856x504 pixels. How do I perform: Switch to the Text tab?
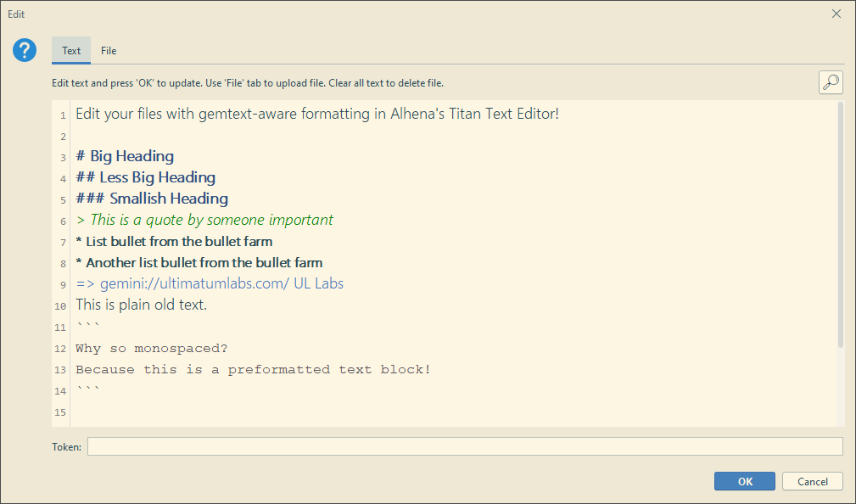click(x=71, y=51)
